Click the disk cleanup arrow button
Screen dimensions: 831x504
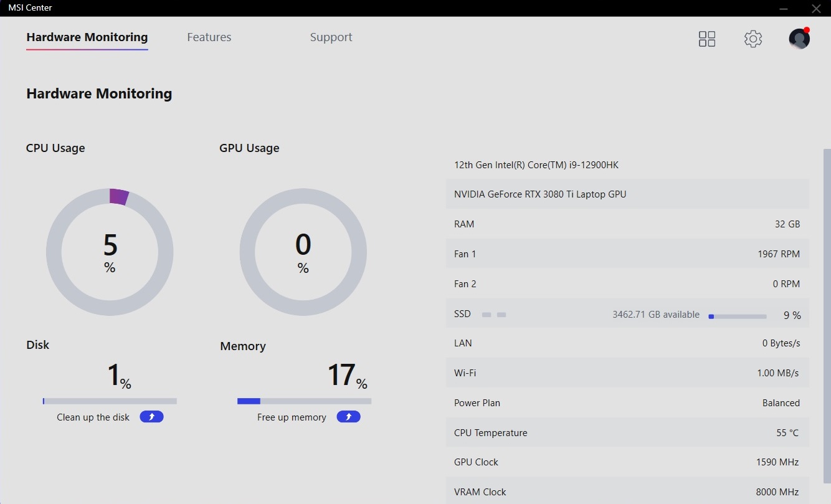click(151, 417)
